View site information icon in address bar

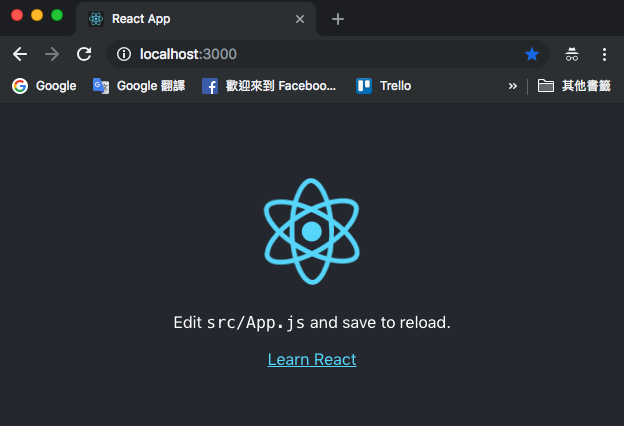pyautogui.click(x=124, y=54)
